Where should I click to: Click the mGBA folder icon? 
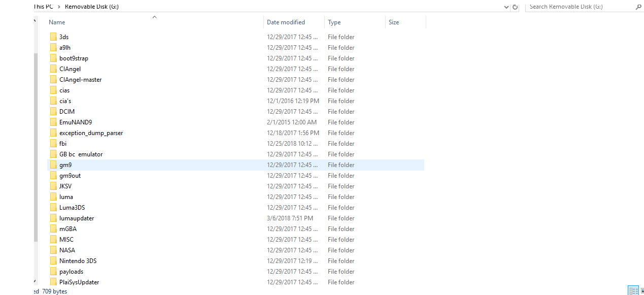tap(54, 229)
